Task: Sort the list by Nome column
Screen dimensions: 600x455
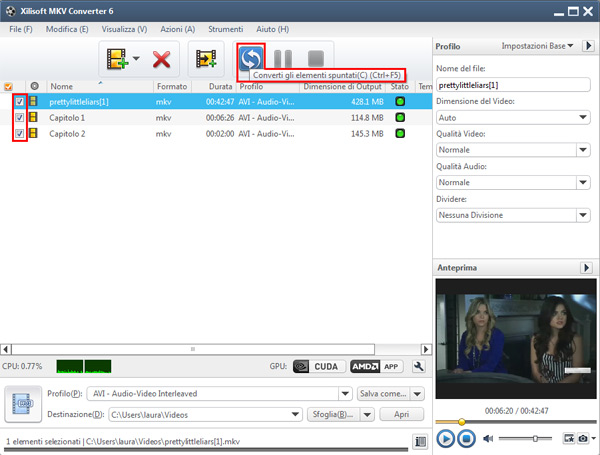Action: pyautogui.click(x=62, y=86)
